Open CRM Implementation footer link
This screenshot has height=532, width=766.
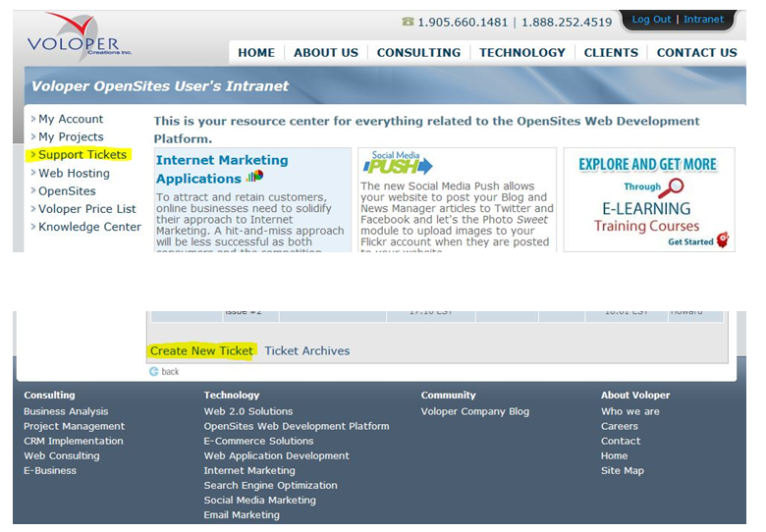click(x=74, y=441)
